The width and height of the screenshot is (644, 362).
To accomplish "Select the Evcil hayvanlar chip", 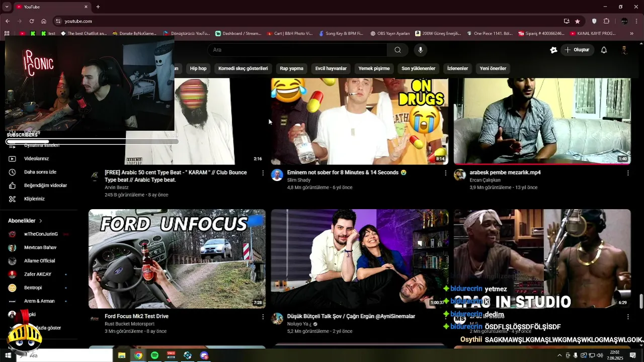I will (x=331, y=68).
